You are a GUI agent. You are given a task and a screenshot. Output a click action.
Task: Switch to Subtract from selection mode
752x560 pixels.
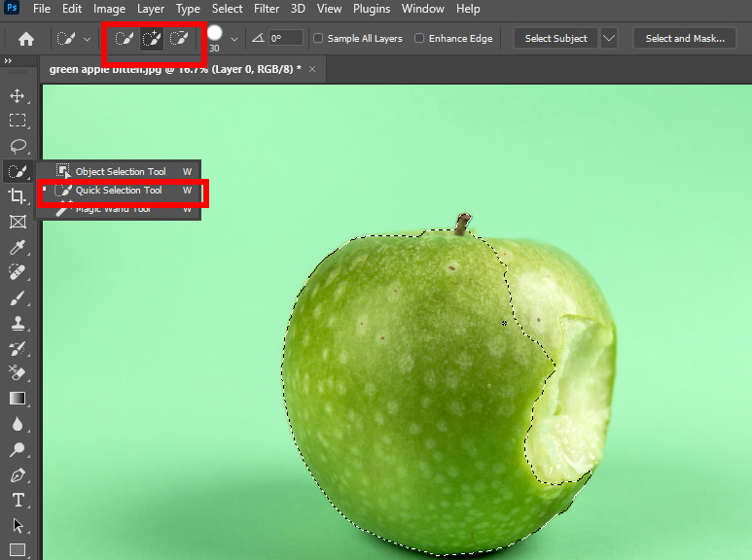(179, 38)
